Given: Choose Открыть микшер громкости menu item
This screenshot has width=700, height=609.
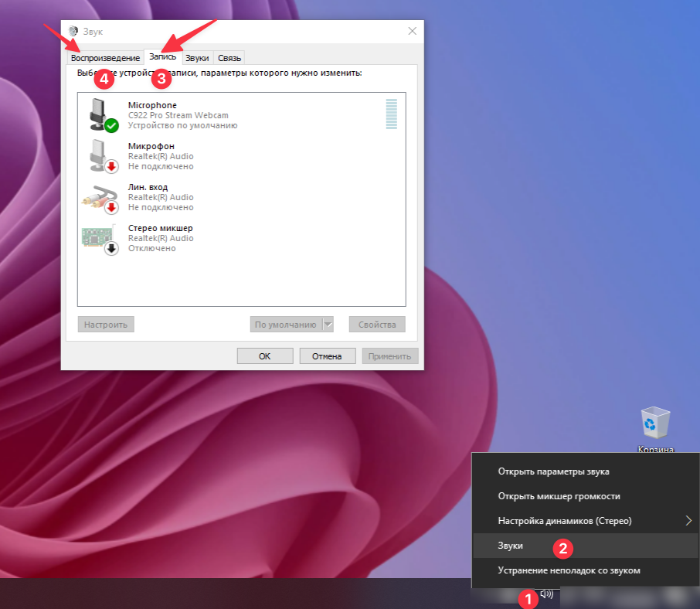Looking at the screenshot, I should coord(586,496).
